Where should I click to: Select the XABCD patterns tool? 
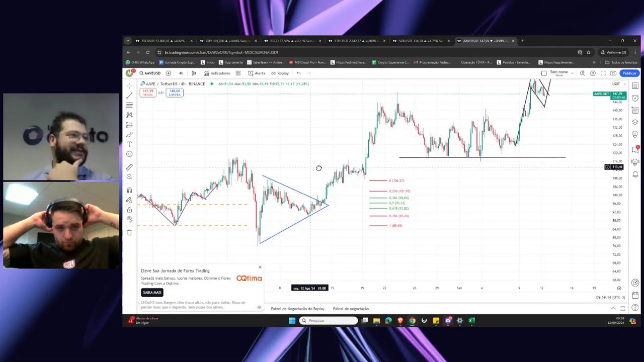pos(129,115)
